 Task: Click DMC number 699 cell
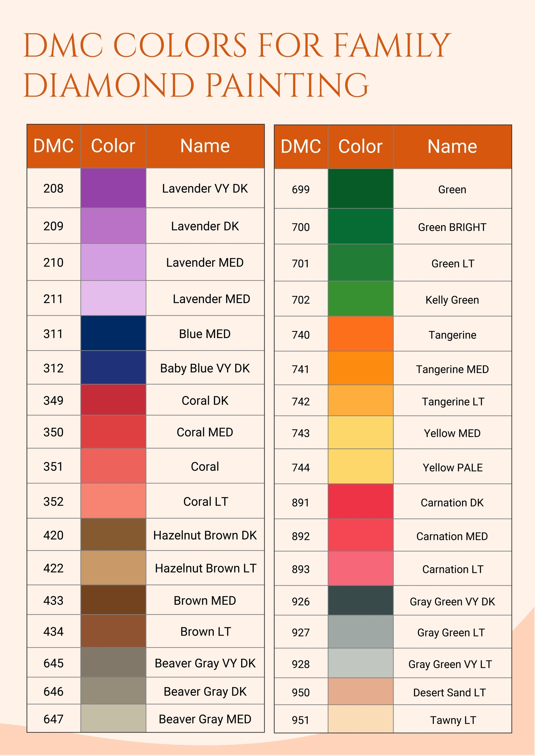300,190
